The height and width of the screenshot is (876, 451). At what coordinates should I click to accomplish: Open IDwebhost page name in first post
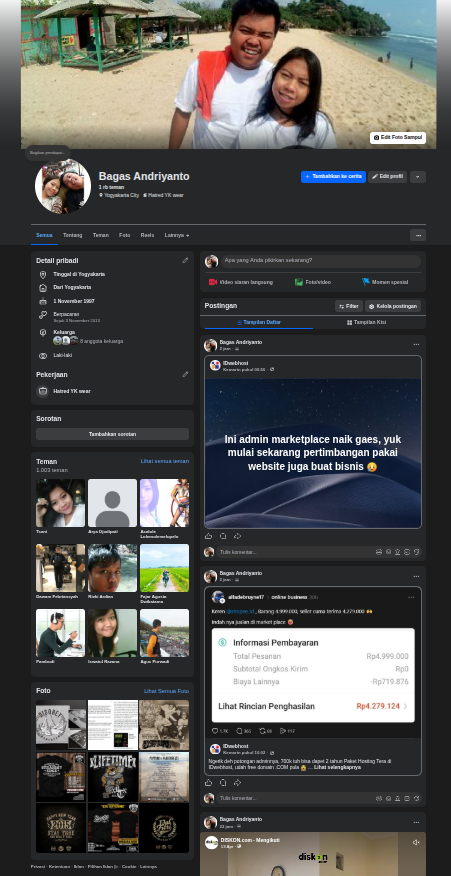(235, 363)
